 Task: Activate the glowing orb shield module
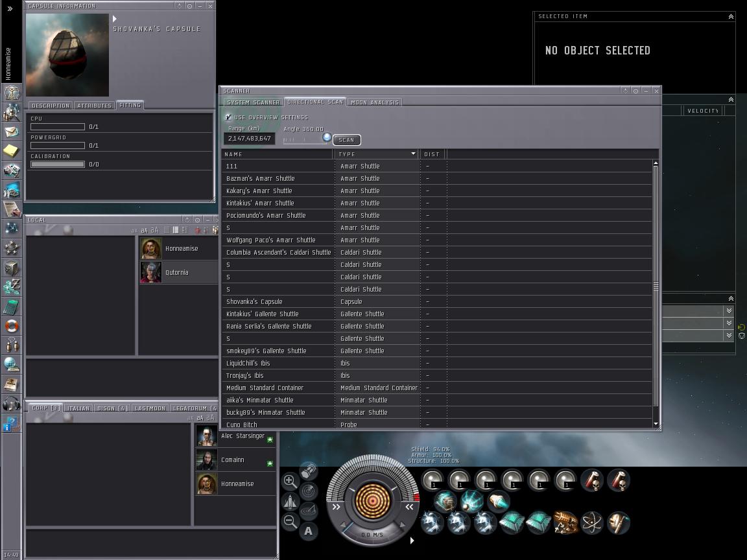pyautogui.click(x=472, y=501)
